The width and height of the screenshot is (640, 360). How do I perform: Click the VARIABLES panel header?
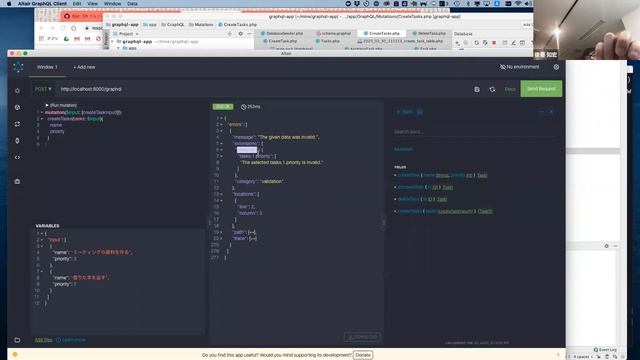point(47,226)
